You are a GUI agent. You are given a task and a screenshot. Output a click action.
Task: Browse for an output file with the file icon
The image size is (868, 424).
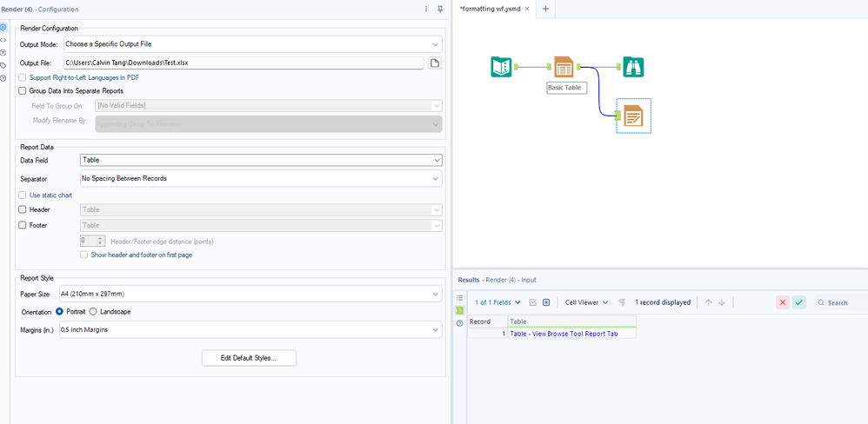click(x=435, y=63)
